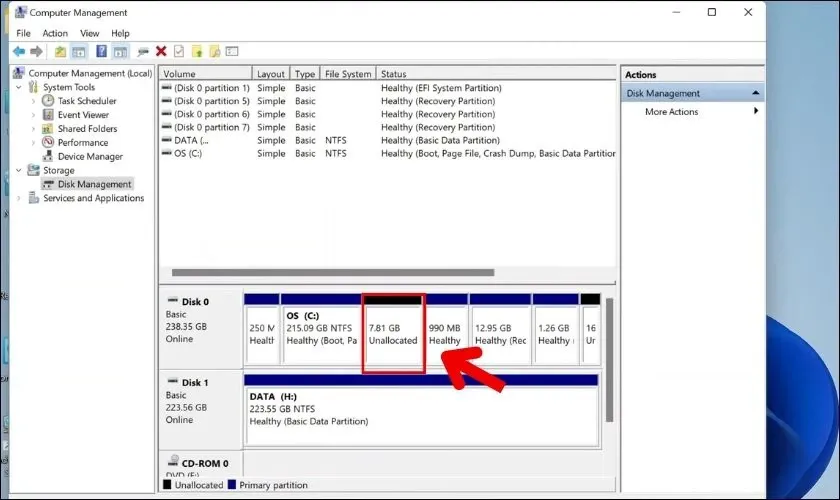
Task: Expand Services and Applications node
Action: coord(18,198)
